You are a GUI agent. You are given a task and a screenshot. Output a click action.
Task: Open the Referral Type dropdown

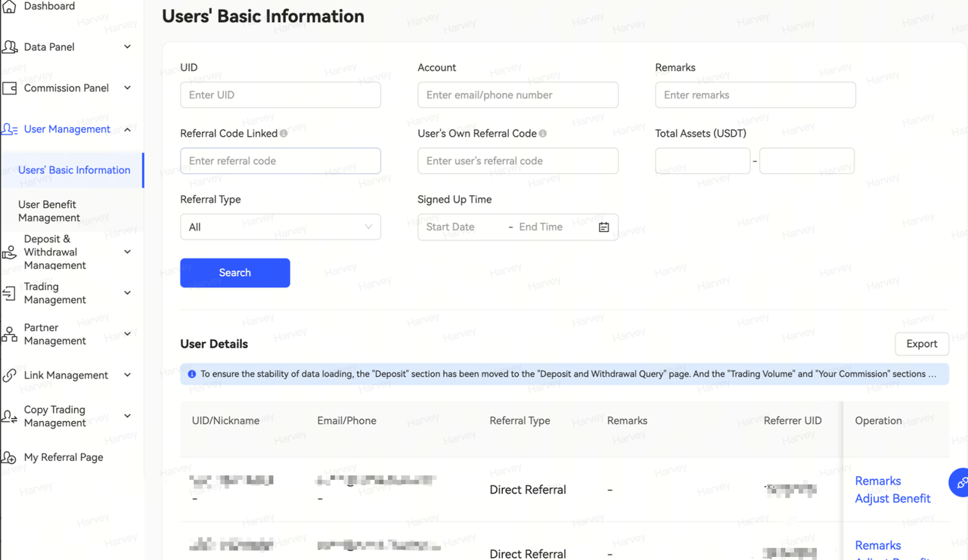click(280, 227)
